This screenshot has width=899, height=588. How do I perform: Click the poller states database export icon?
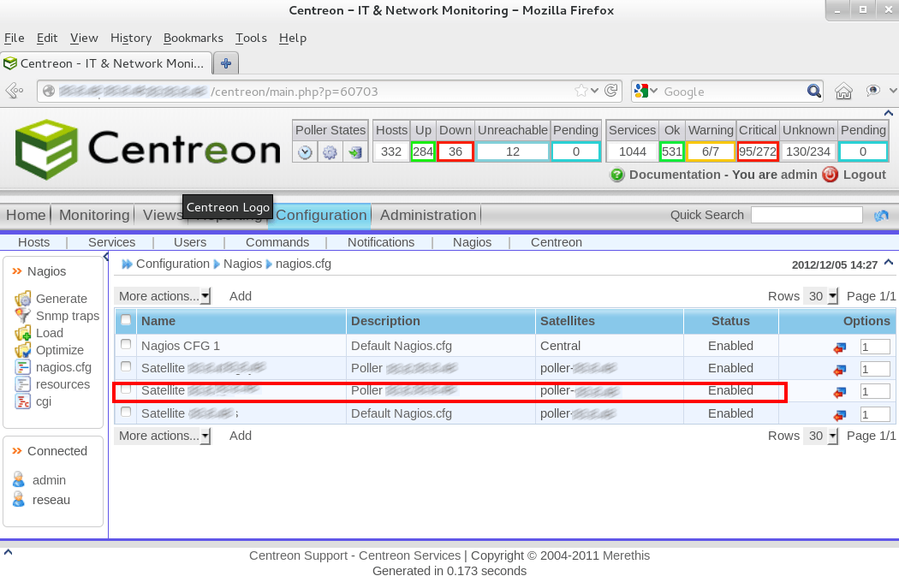tap(354, 151)
